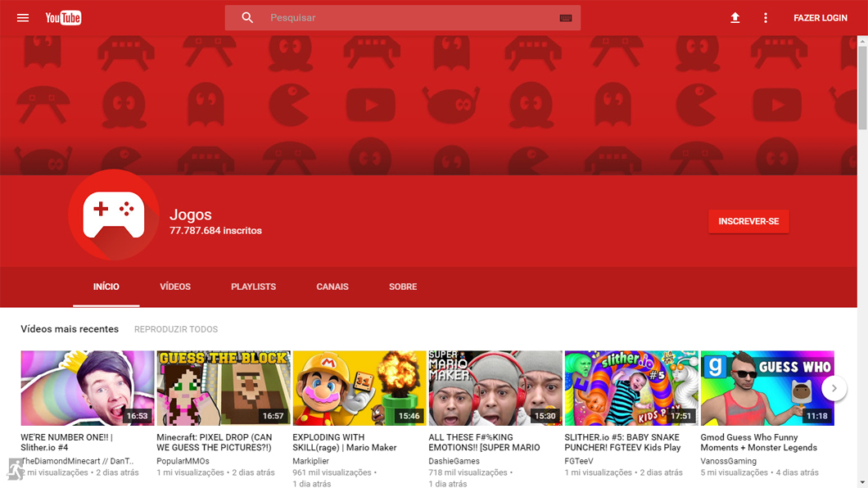Visit the Markiplier channel link

click(310, 461)
